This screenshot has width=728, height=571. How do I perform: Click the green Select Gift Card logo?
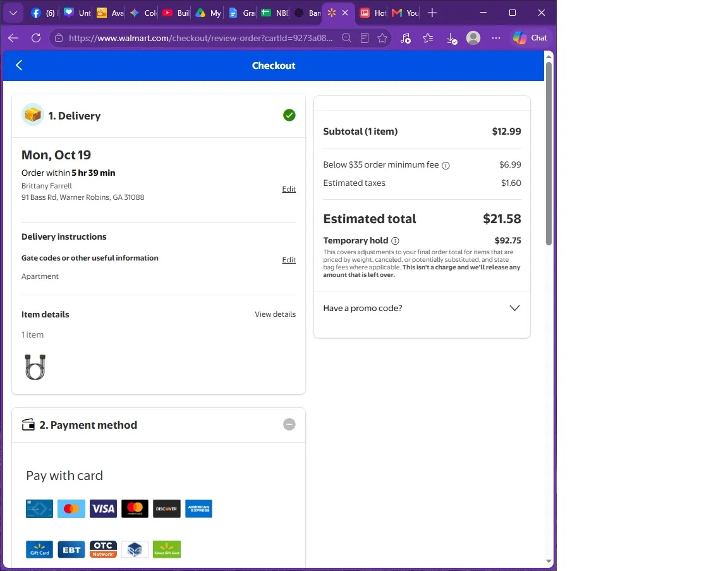point(167,549)
